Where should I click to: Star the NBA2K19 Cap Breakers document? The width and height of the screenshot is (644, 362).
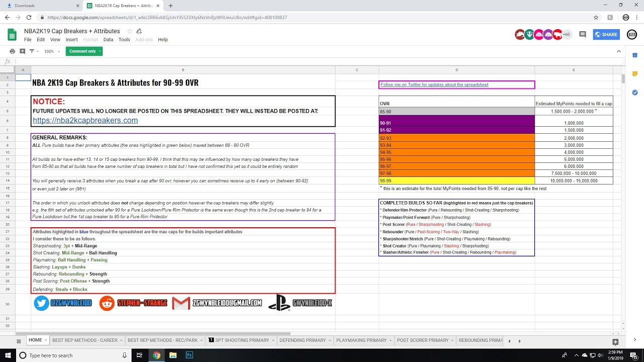[130, 31]
